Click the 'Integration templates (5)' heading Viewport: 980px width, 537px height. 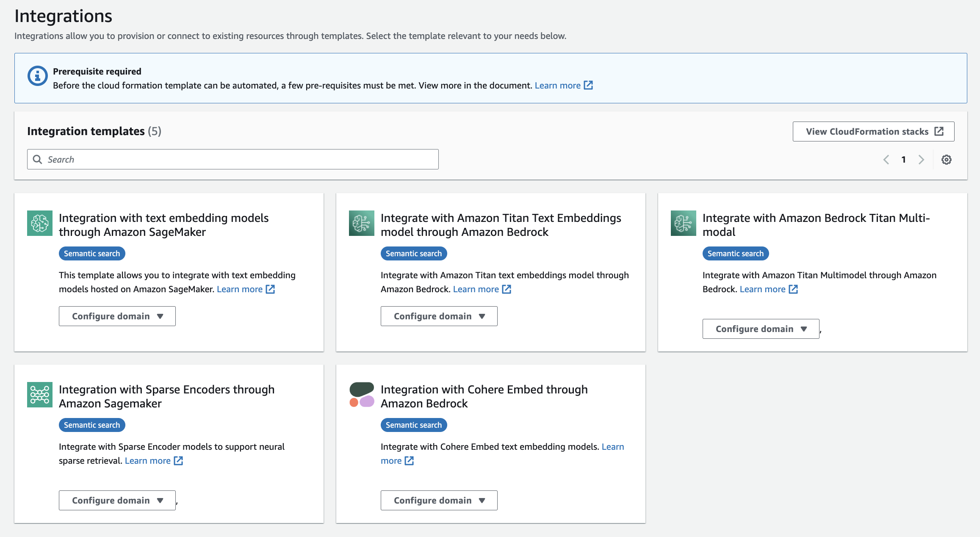point(94,131)
